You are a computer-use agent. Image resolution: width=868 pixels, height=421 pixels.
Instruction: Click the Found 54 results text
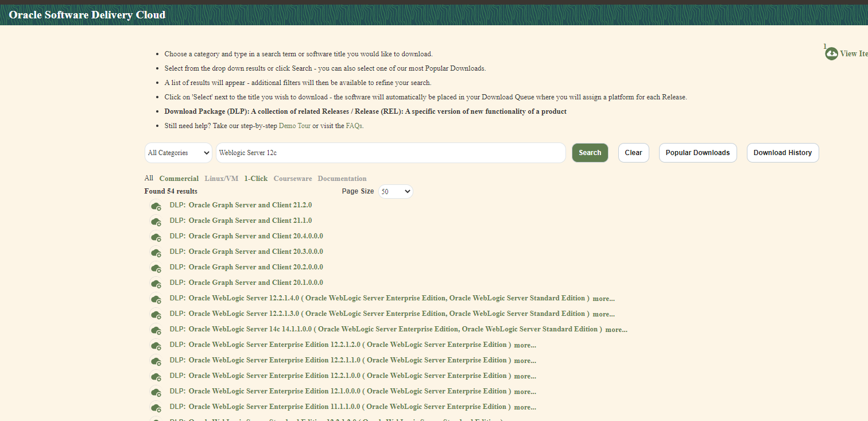point(171,191)
